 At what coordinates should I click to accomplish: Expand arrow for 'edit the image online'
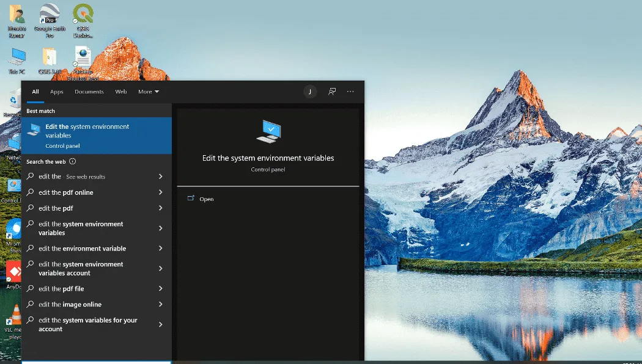[160, 304]
